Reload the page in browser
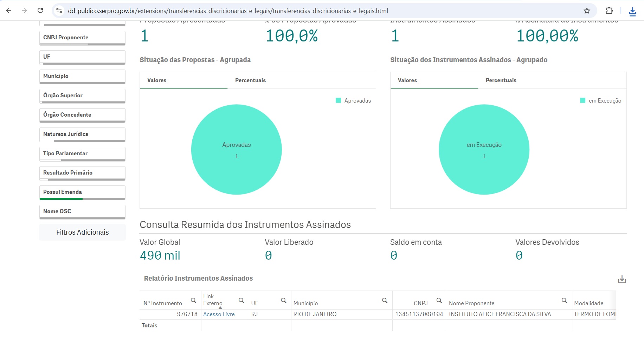 pos(40,11)
